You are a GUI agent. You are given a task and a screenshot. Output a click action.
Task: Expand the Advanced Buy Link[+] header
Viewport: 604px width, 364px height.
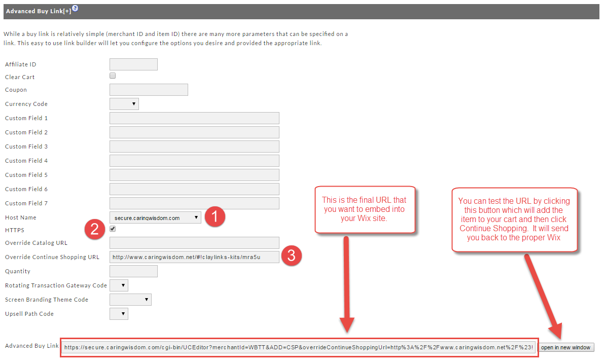39,11
